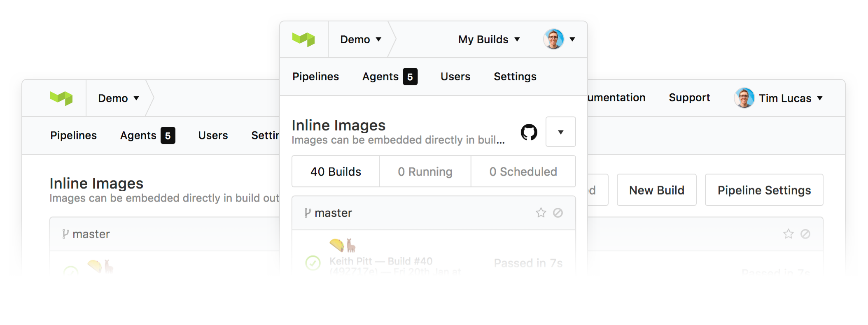
Task: Click the cancel circle icon beside master in the front panel
Action: click(558, 213)
